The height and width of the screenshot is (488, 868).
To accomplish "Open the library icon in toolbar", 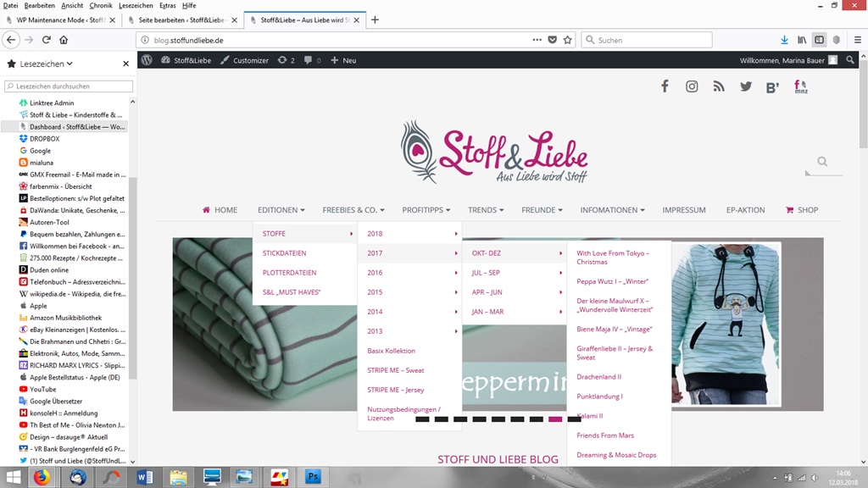I will (802, 40).
